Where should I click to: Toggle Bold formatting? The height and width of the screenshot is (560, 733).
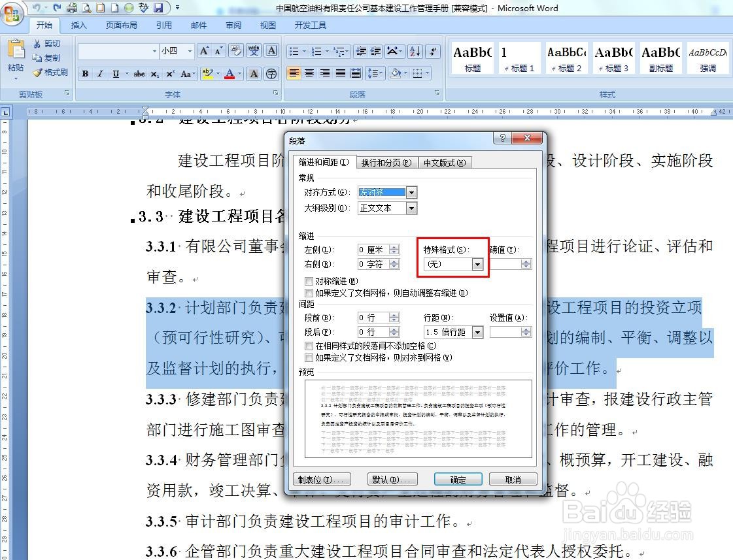(x=85, y=73)
